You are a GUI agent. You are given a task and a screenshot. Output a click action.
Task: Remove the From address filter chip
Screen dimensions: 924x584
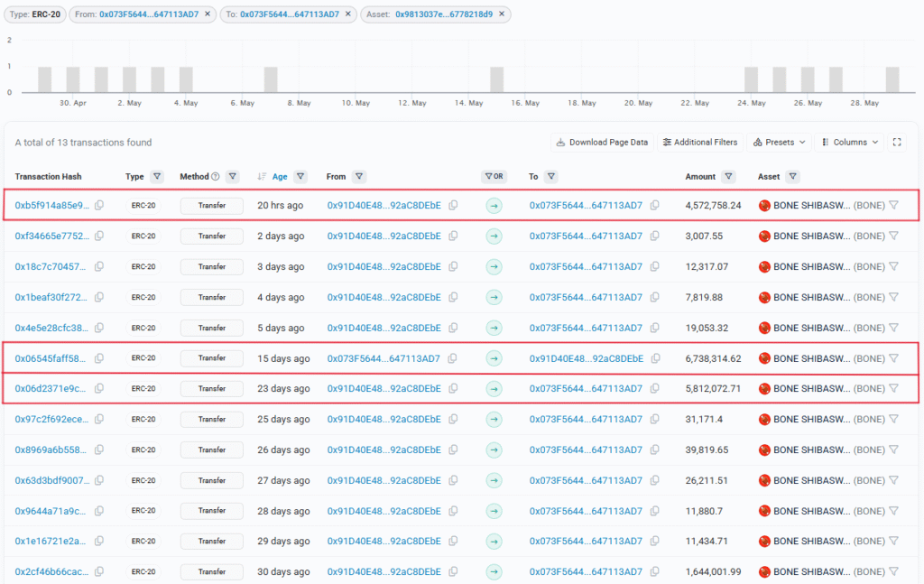coord(208,14)
